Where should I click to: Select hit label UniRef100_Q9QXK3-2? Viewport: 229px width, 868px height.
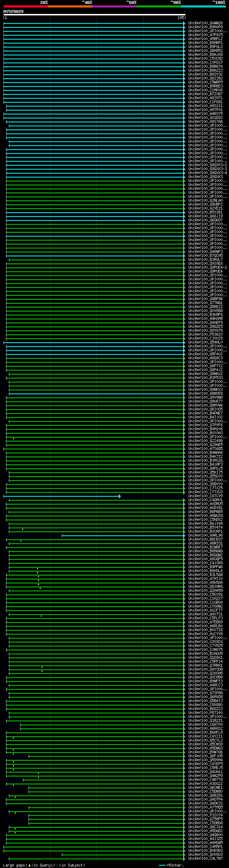point(208,165)
